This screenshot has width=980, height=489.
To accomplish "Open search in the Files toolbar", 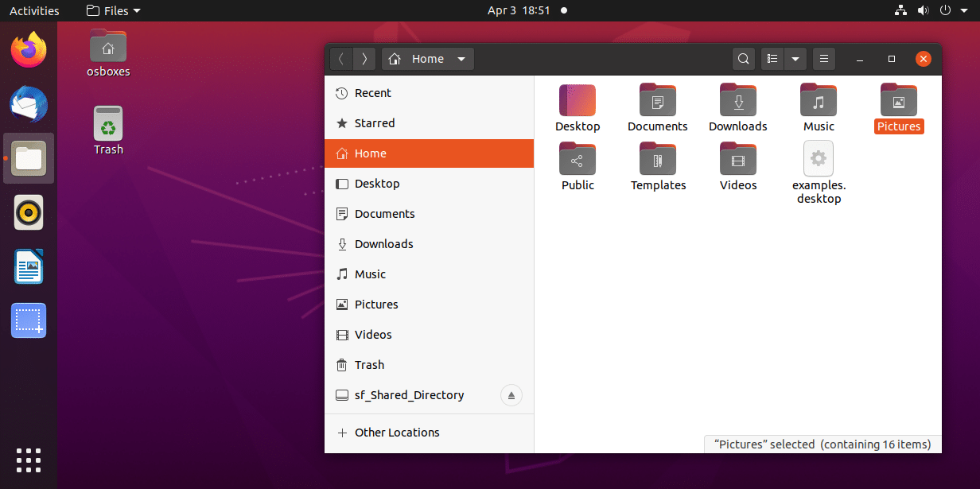I will click(743, 58).
